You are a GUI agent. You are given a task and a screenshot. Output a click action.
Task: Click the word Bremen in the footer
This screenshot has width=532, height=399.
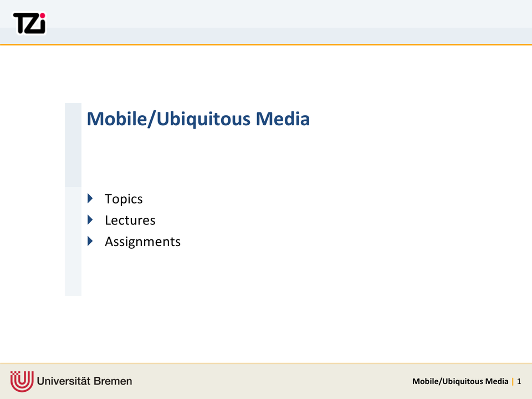[113, 381]
